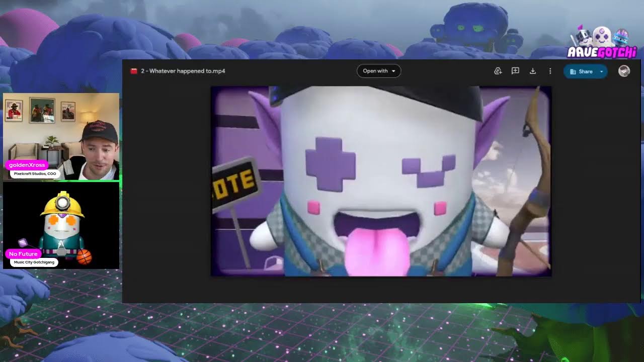This screenshot has height=362, width=644.
Task: Download the video file
Action: click(533, 71)
